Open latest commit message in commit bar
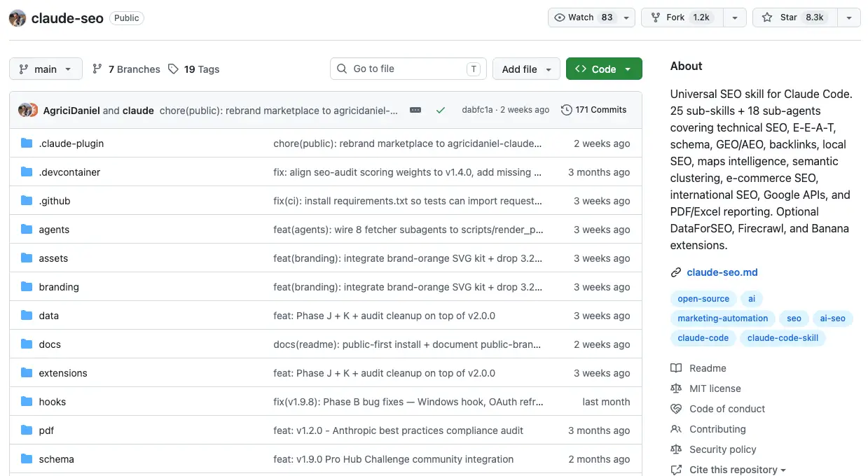The image size is (868, 476). click(279, 110)
